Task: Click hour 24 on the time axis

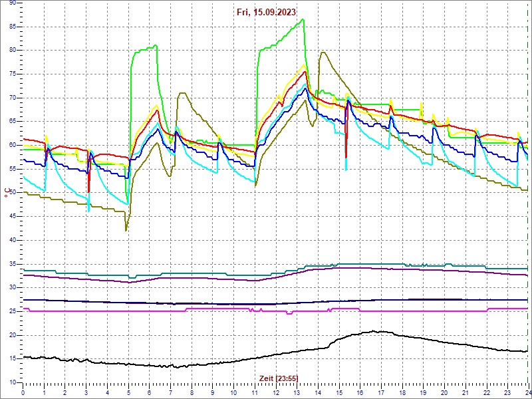Action: pos(528,392)
